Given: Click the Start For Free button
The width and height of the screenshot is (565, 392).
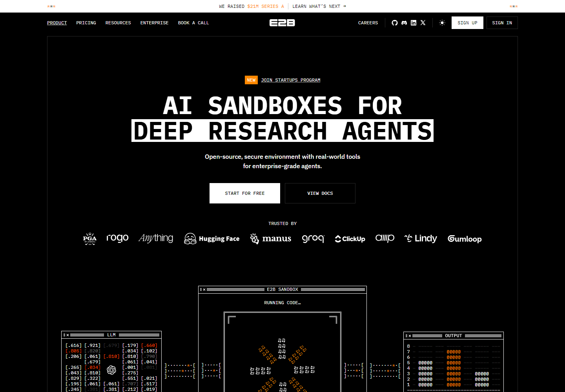Looking at the screenshot, I should click(x=245, y=193).
